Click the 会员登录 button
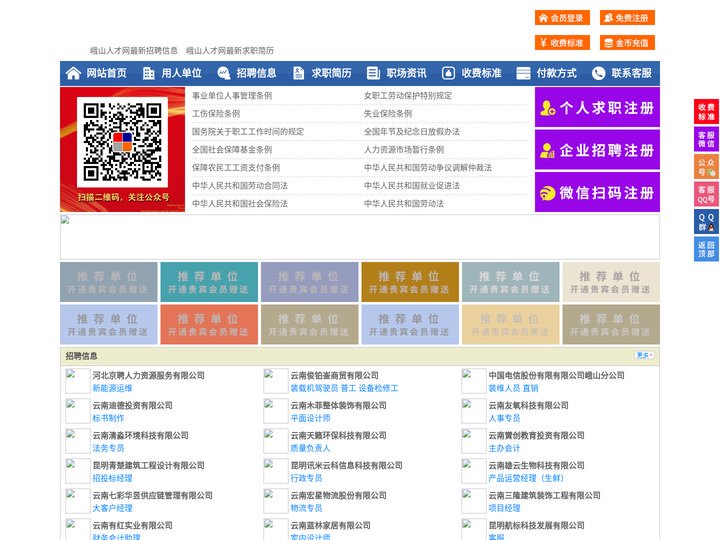 (x=562, y=18)
